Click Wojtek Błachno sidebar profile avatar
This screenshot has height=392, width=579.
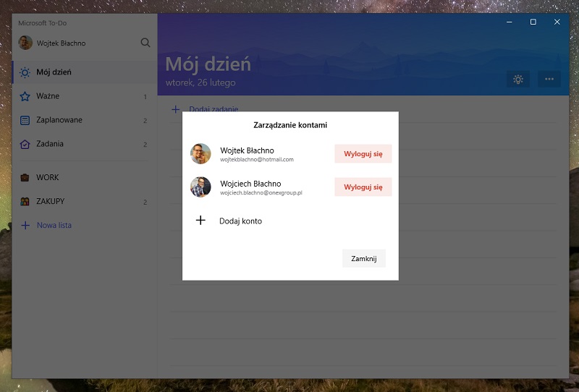[x=25, y=43]
